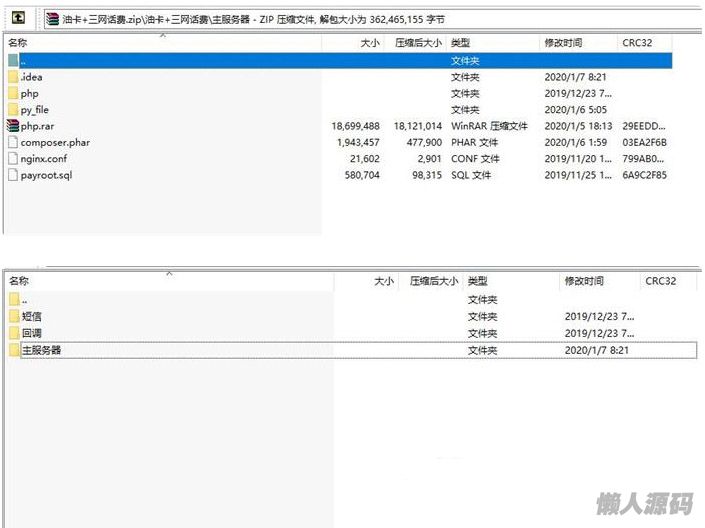Select the composer.phar file icon
Viewport: 705px width, 528px height.
click(x=13, y=143)
